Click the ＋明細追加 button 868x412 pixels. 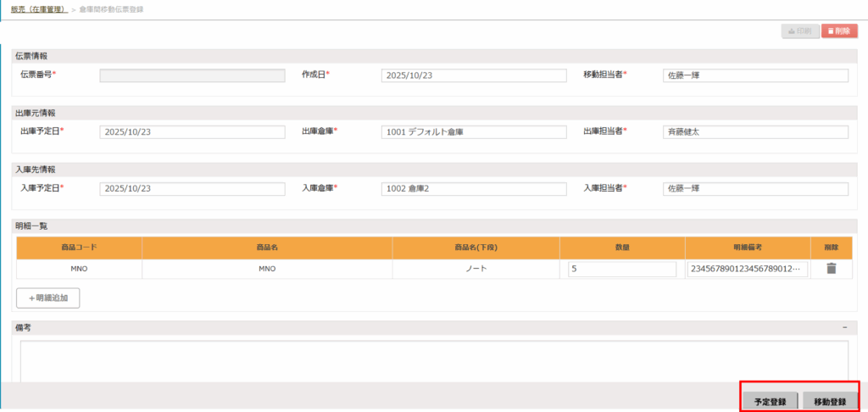click(x=48, y=298)
